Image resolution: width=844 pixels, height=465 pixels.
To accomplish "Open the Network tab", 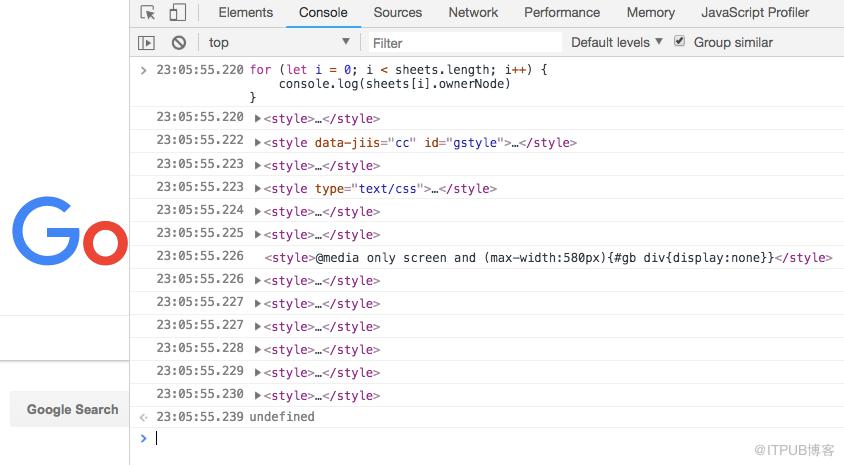I will [473, 12].
